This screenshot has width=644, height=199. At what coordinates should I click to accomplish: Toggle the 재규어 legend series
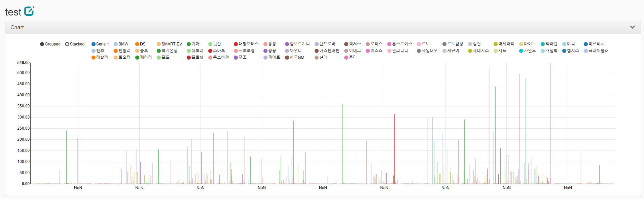pyautogui.click(x=451, y=51)
